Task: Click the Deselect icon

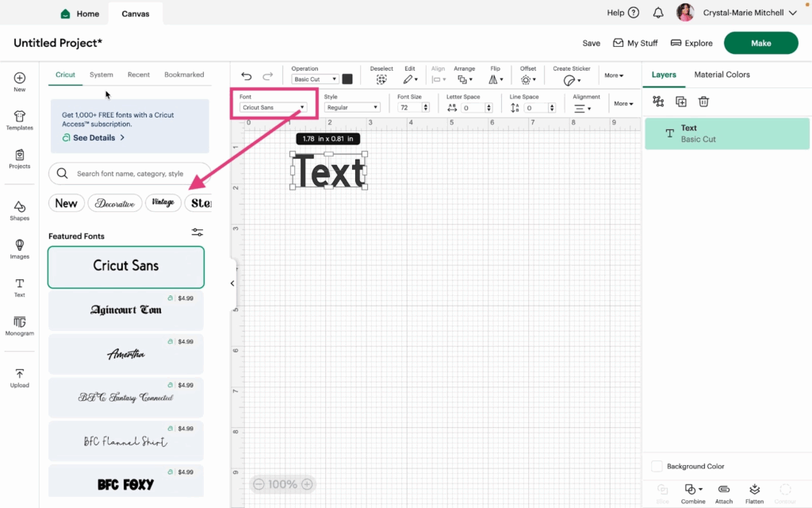Action: coord(381,79)
